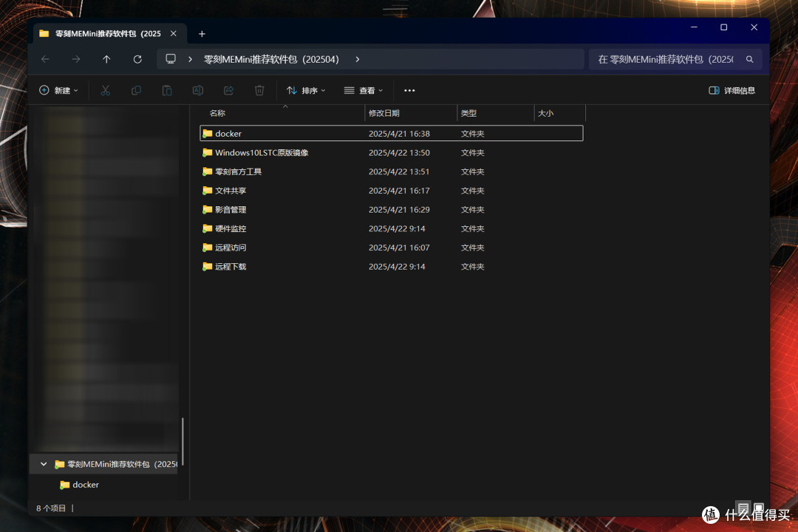Open the 排序 sort dropdown

click(x=306, y=91)
